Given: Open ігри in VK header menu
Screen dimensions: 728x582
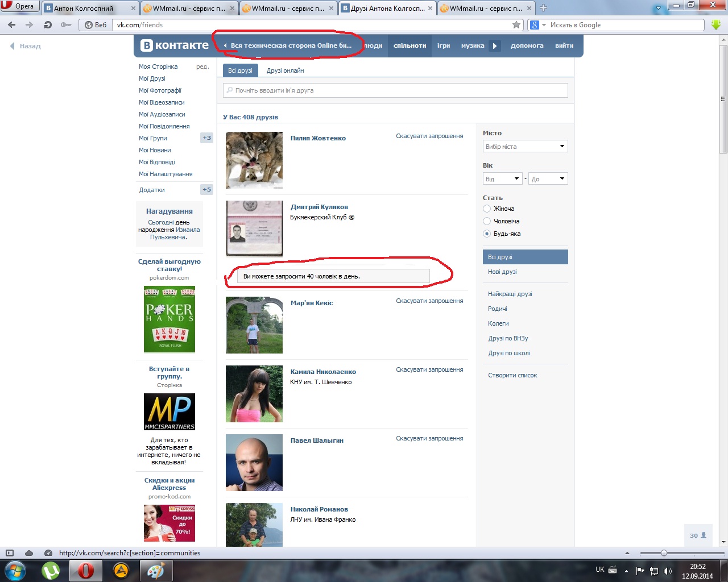Looking at the screenshot, I should tap(444, 45).
